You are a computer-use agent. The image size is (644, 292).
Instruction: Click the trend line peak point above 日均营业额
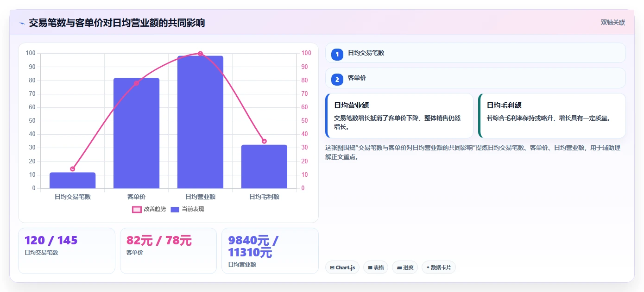coord(200,54)
